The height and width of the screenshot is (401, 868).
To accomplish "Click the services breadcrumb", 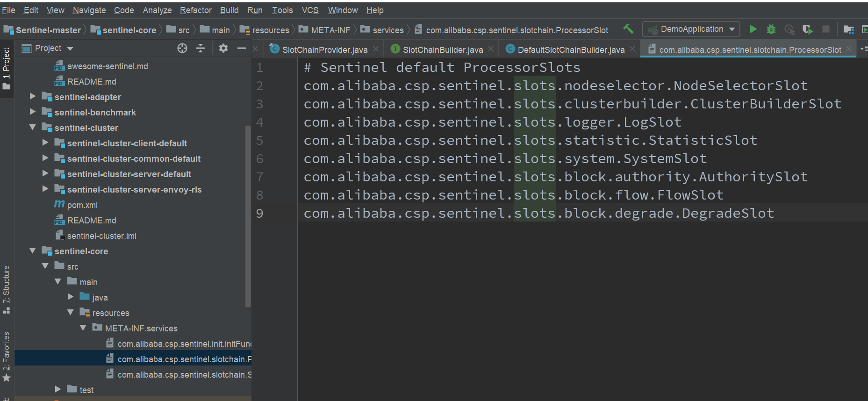I will (x=388, y=30).
